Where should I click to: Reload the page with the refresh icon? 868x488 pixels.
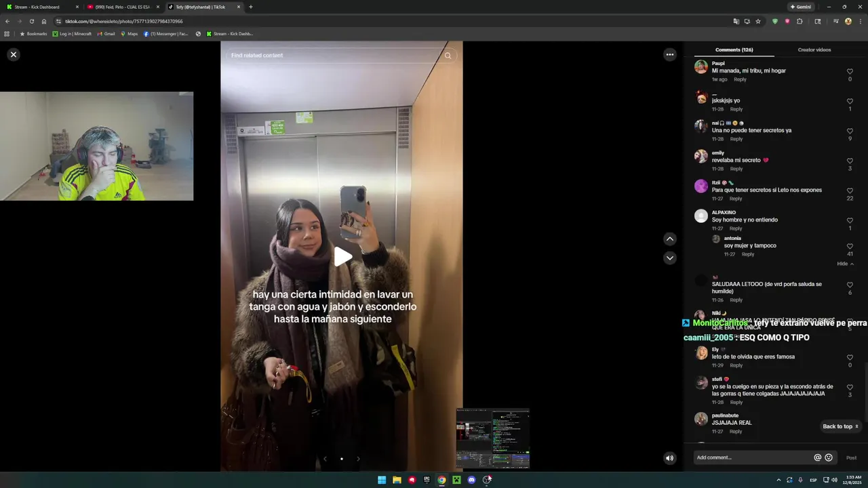(31, 21)
